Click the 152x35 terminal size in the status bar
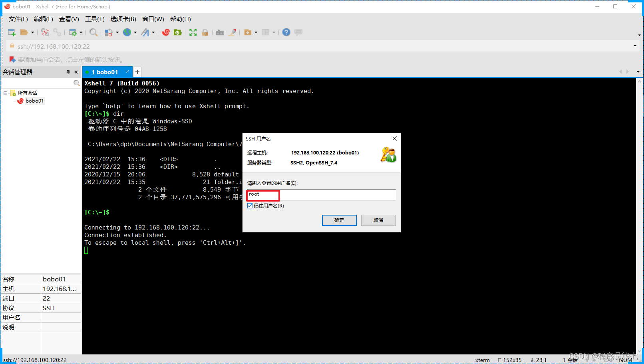This screenshot has height=364, width=644. click(x=512, y=360)
